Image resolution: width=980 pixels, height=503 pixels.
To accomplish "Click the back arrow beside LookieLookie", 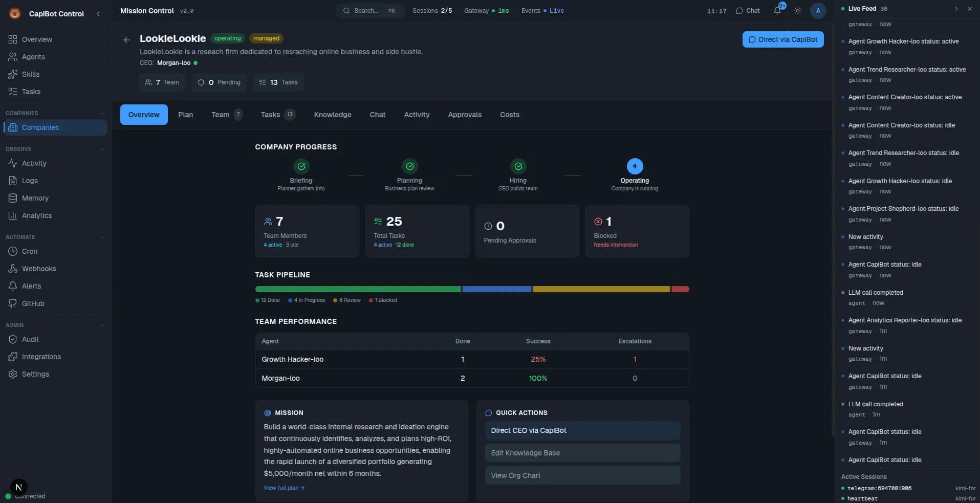I will [126, 39].
